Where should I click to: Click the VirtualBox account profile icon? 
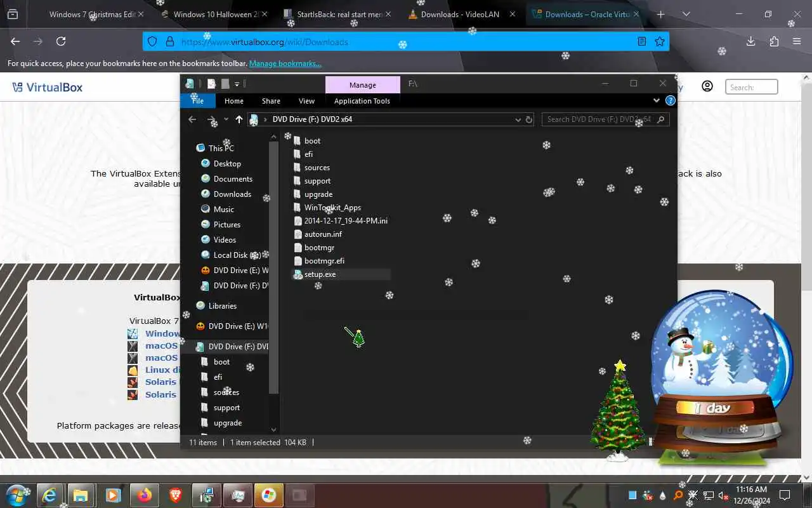coord(707,86)
